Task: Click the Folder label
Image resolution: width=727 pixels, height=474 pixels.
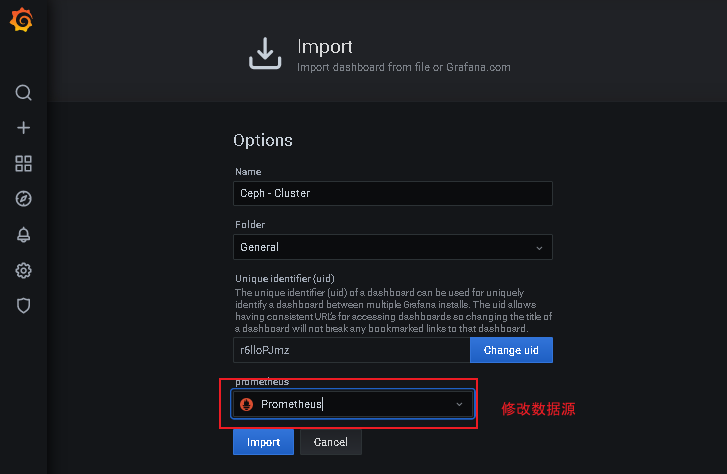Action: [x=250, y=224]
